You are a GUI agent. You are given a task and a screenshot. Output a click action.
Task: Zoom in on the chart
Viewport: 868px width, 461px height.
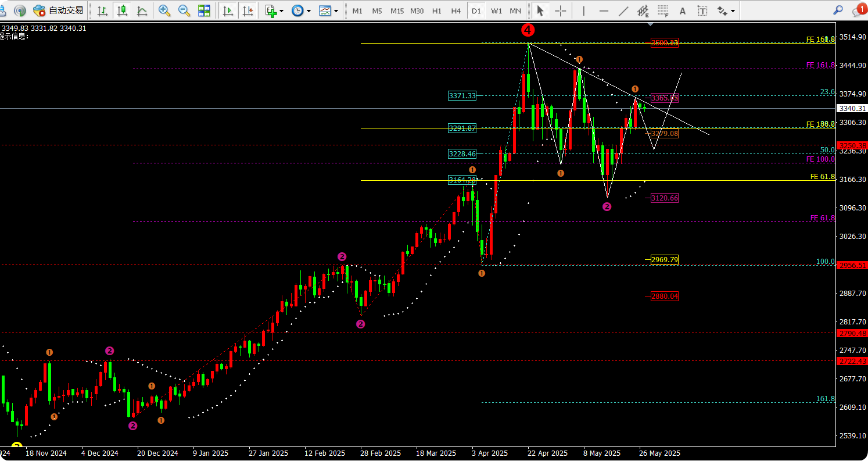(x=164, y=10)
